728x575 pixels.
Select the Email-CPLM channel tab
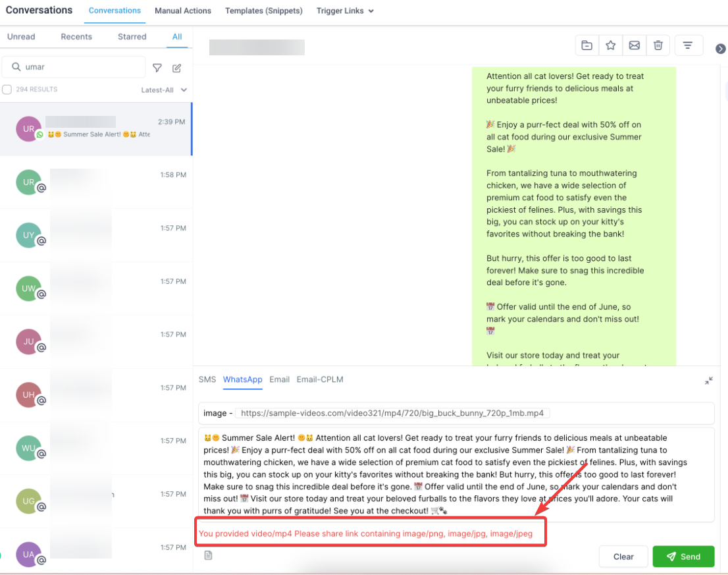[320, 379]
